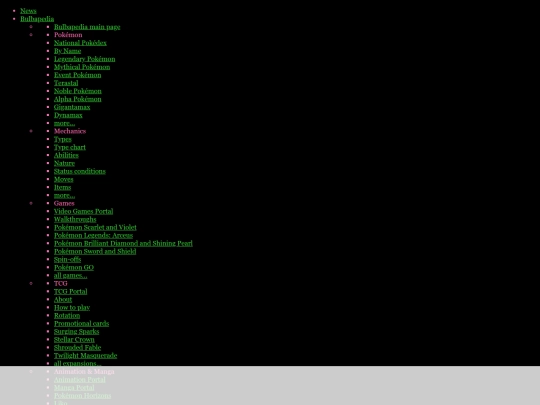540x405 pixels.
Task: Go to the Dynamax page
Action: coord(68,115)
